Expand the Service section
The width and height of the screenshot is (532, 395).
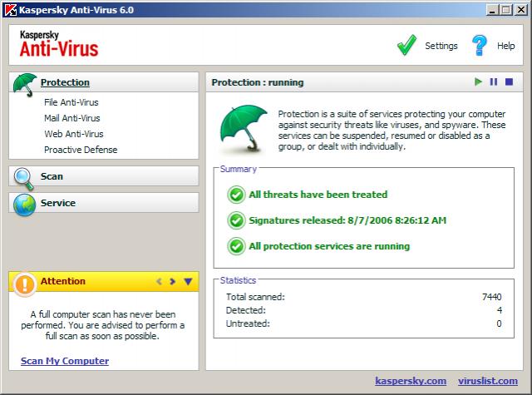point(104,203)
